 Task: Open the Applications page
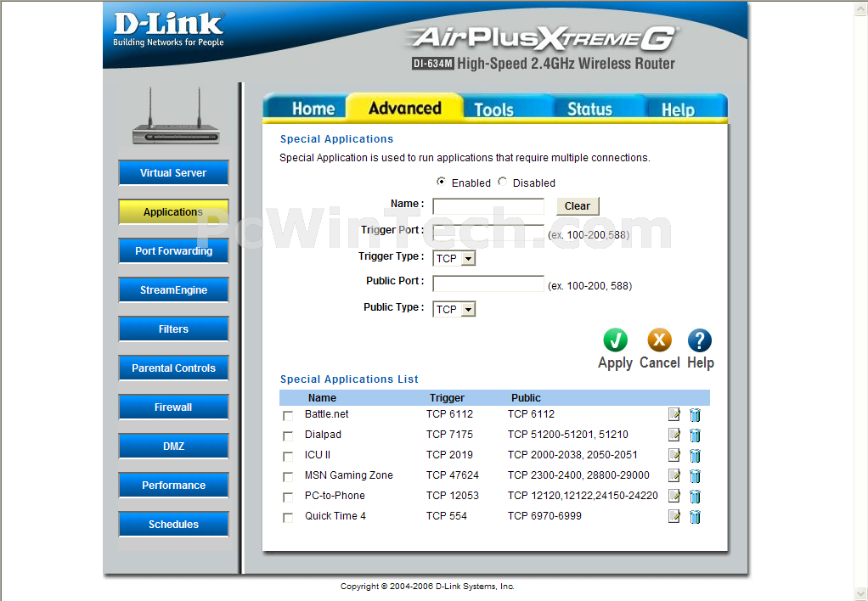point(173,212)
